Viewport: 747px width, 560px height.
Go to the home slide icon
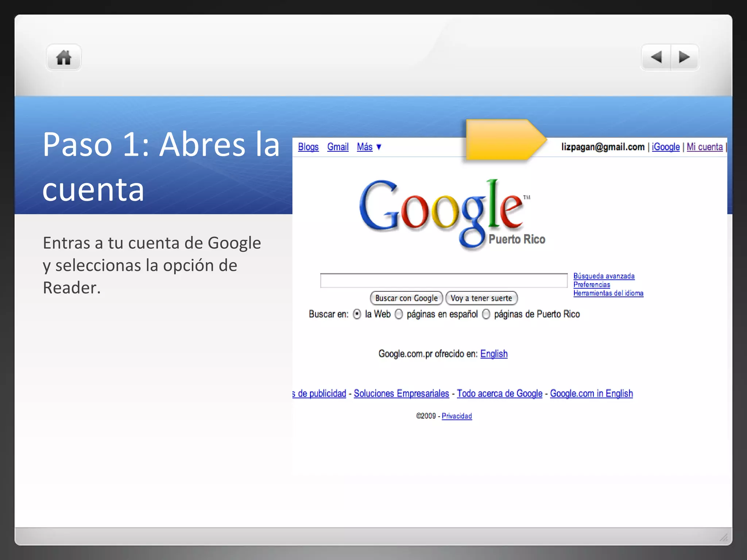(63, 57)
